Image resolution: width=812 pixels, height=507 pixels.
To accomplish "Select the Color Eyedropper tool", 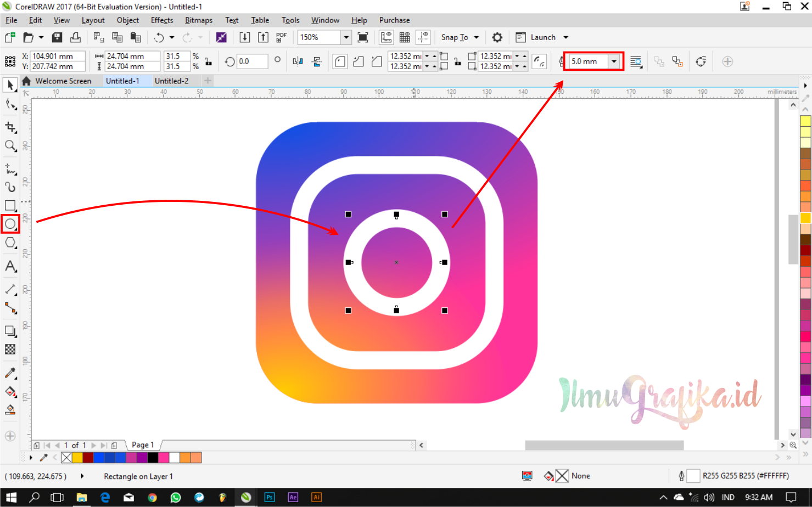I will pyautogui.click(x=10, y=373).
